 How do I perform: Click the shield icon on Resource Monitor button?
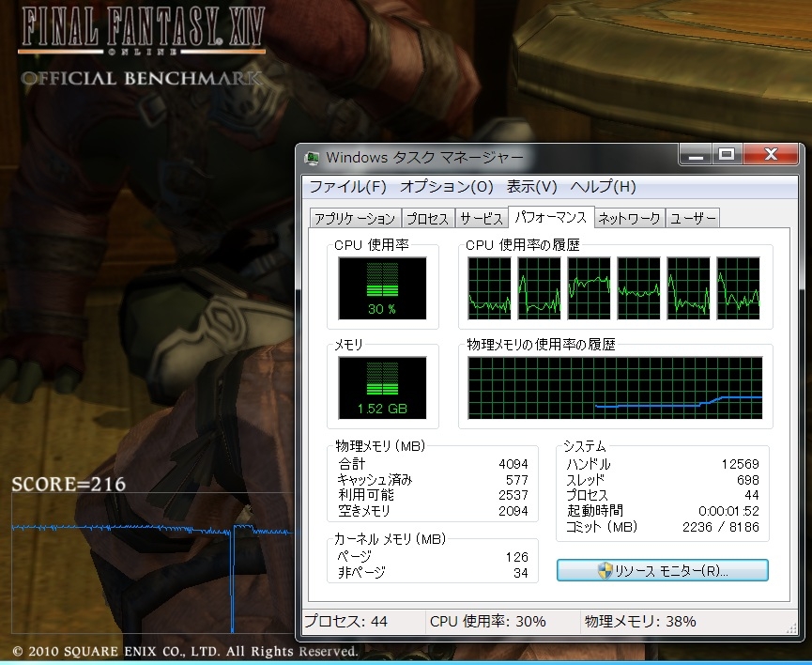pyautogui.click(x=604, y=571)
